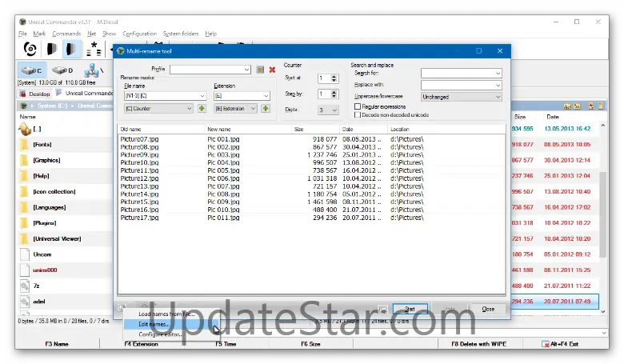The image size is (624, 364).
Task: Click the Fonts folder icon
Action: point(24,145)
